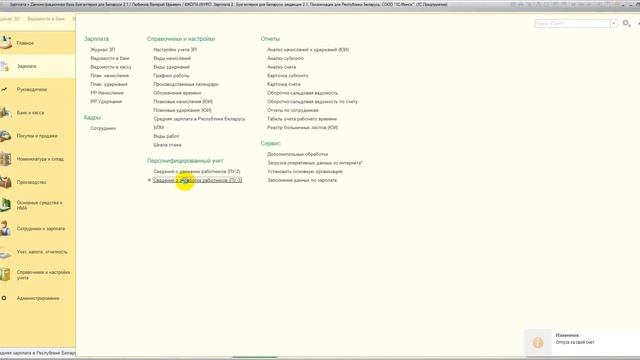Open the underlined ПУ-3 сведения link
Viewport: 640px width, 360px height.
(198, 180)
